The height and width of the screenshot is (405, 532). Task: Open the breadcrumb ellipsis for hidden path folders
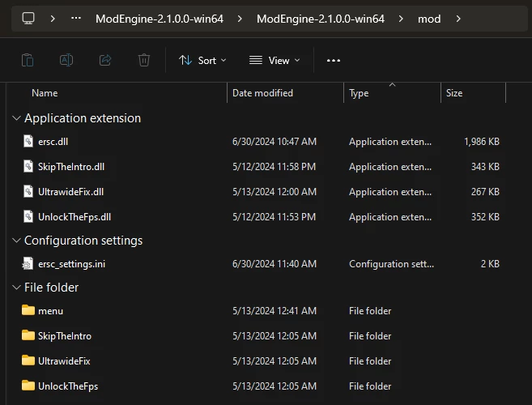tap(76, 19)
